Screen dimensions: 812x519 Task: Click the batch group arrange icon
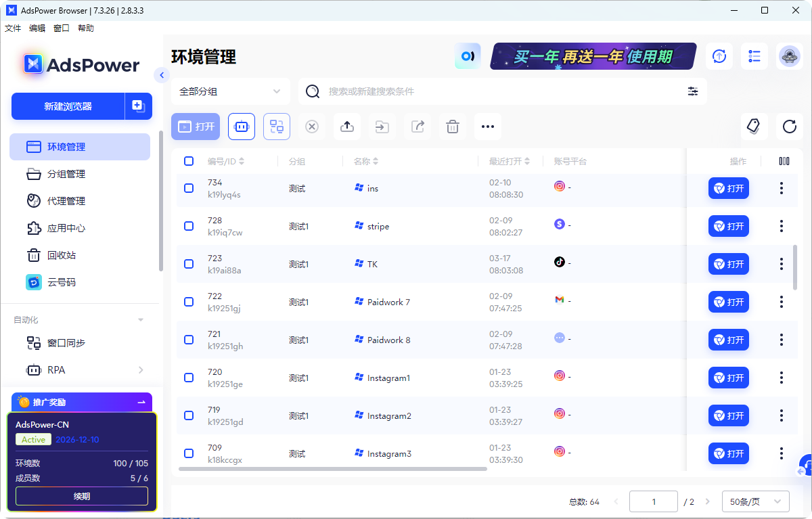point(277,127)
